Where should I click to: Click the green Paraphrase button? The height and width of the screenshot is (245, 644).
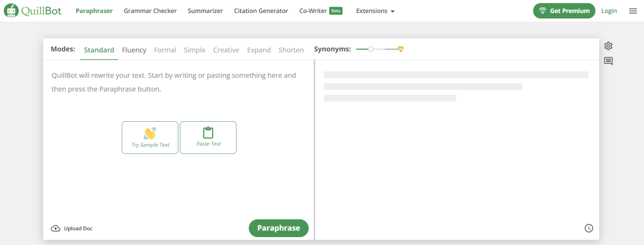[x=278, y=228]
